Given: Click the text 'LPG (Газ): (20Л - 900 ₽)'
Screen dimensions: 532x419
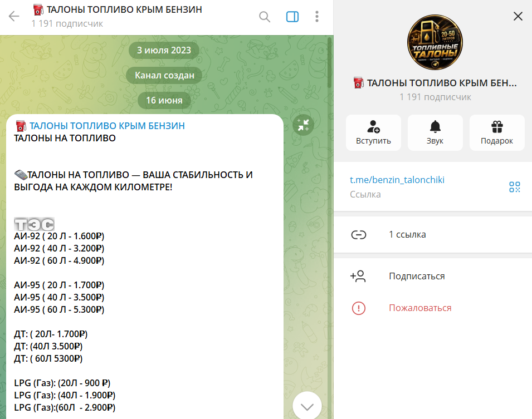Looking at the screenshot, I should (62, 383).
